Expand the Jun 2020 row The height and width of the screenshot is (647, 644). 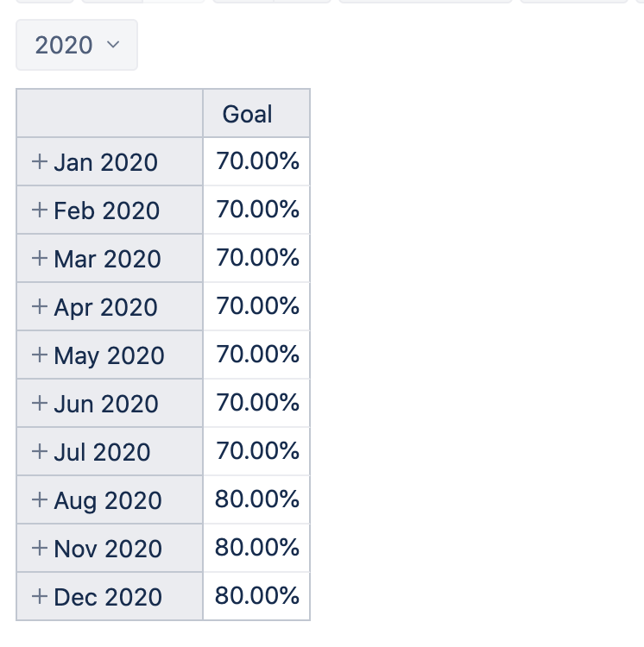(x=40, y=403)
